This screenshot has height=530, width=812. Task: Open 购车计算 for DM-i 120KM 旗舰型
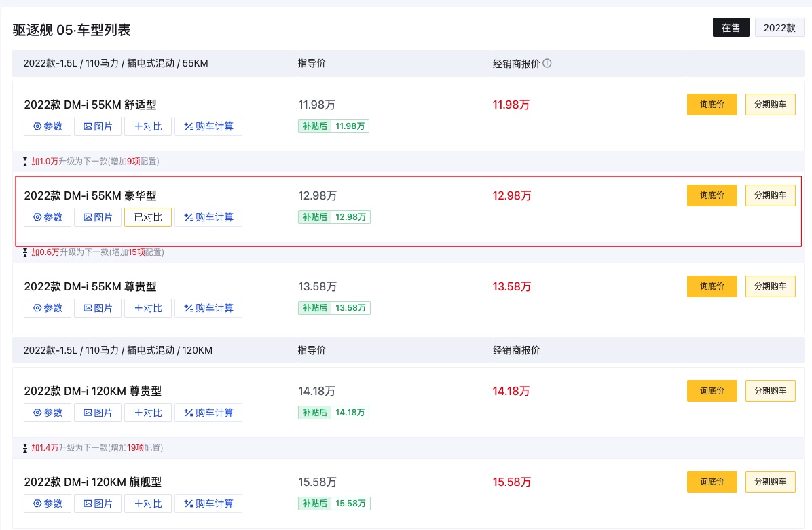(208, 504)
